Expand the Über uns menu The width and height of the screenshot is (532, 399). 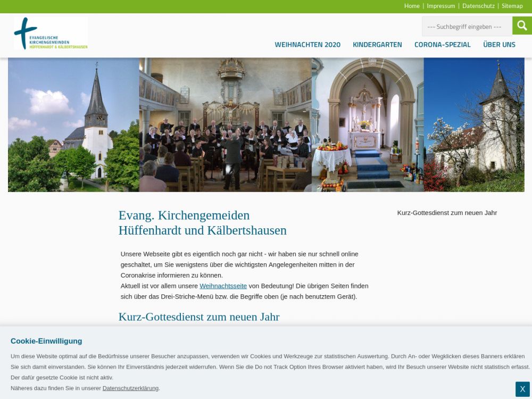click(x=499, y=45)
